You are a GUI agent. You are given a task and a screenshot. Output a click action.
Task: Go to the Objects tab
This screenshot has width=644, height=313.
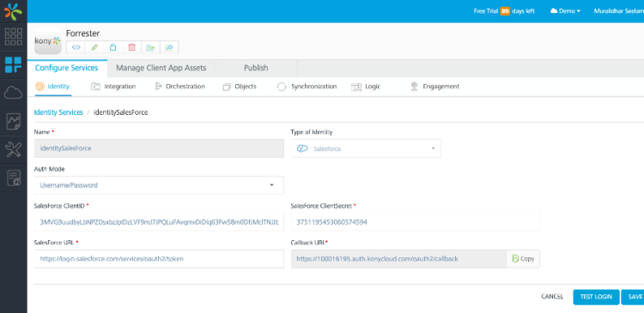tap(240, 87)
